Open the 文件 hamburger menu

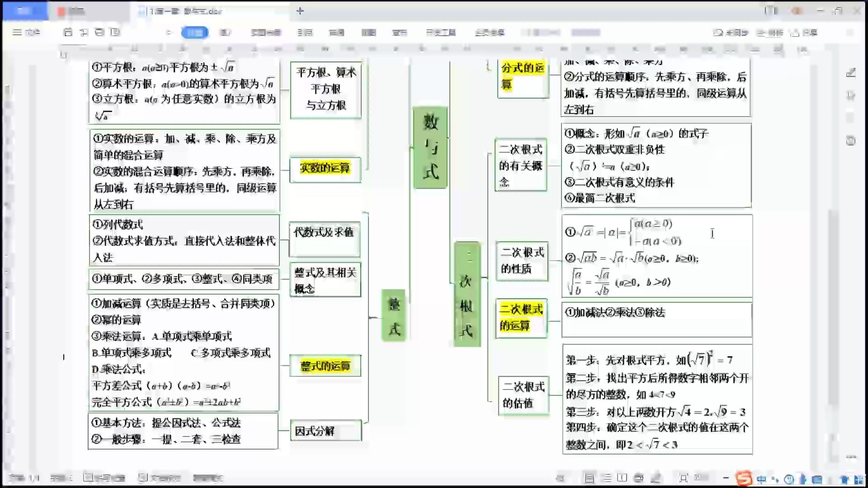coord(26,32)
